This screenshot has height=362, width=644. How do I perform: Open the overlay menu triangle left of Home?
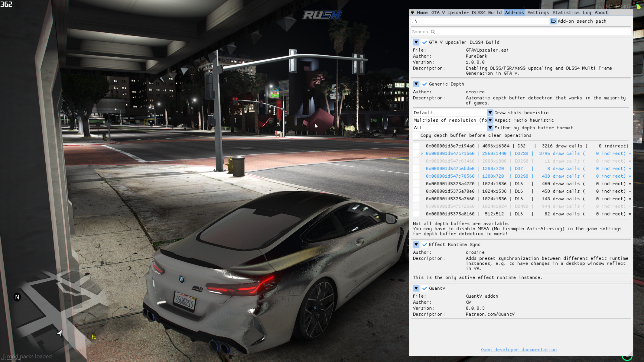tap(412, 13)
